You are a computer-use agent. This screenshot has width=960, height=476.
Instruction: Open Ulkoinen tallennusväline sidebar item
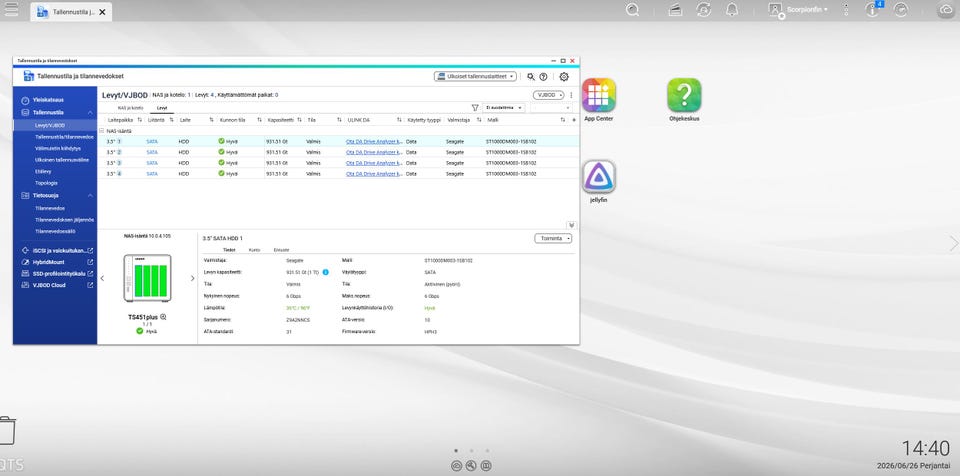tap(62, 160)
